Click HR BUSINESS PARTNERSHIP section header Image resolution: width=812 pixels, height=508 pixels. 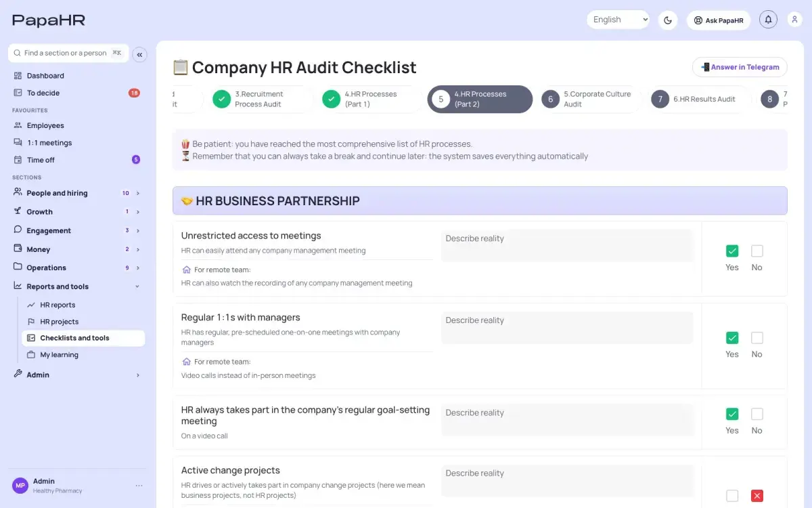(x=480, y=200)
